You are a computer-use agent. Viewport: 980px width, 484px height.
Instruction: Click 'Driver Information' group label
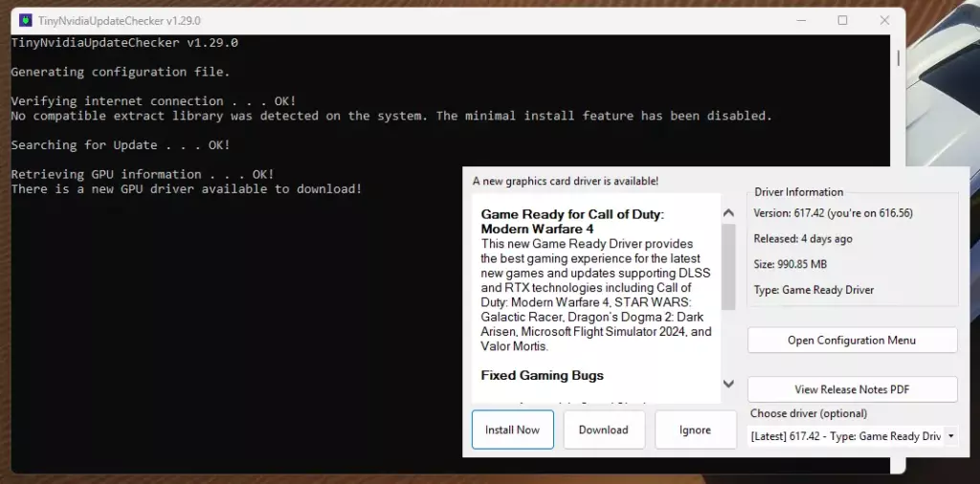coord(799,191)
